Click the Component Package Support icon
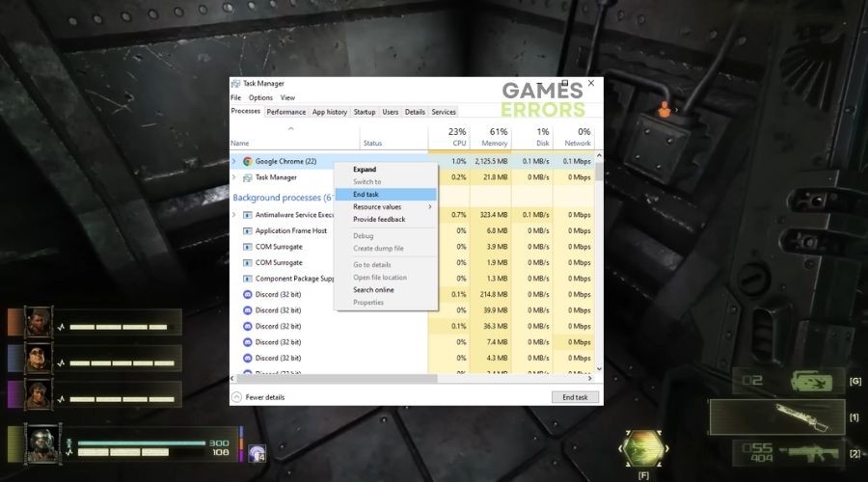The width and height of the screenshot is (868, 482). click(x=248, y=279)
